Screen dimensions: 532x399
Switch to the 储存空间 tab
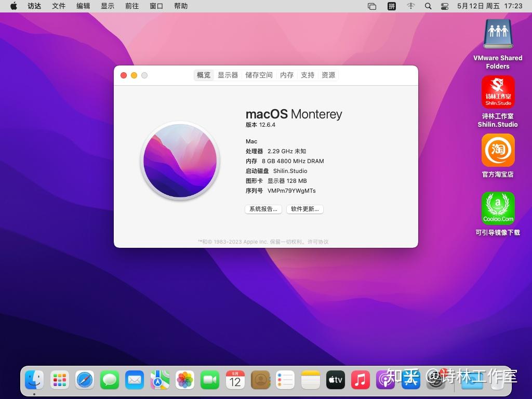click(259, 75)
